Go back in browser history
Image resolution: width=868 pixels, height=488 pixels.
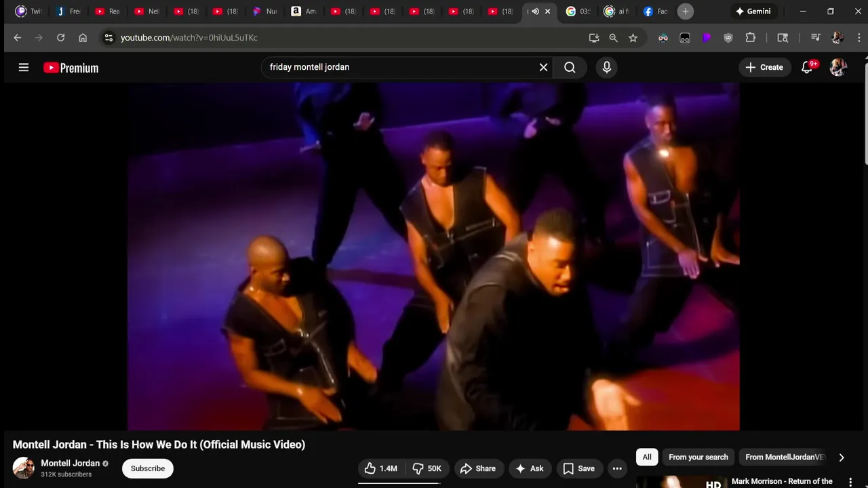tap(18, 38)
